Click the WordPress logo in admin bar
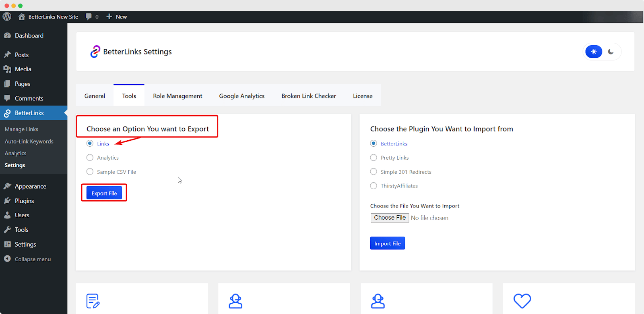Screen dimensions: 644x314 pos(7,17)
